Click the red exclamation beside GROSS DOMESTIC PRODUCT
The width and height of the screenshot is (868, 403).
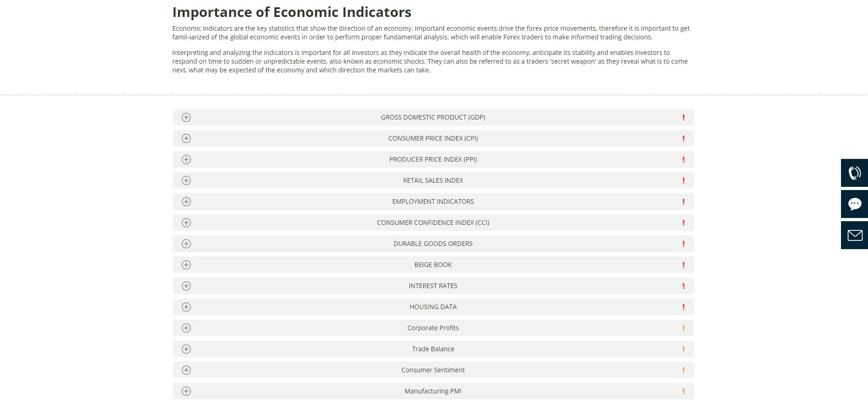[x=683, y=117]
